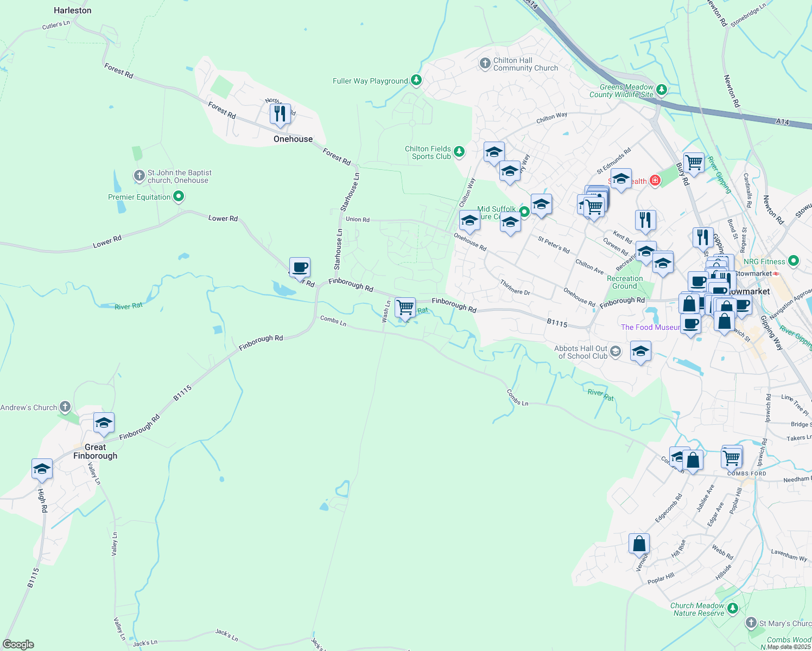
Task: Click the Thirlmere Dr road label
Action: click(x=515, y=288)
